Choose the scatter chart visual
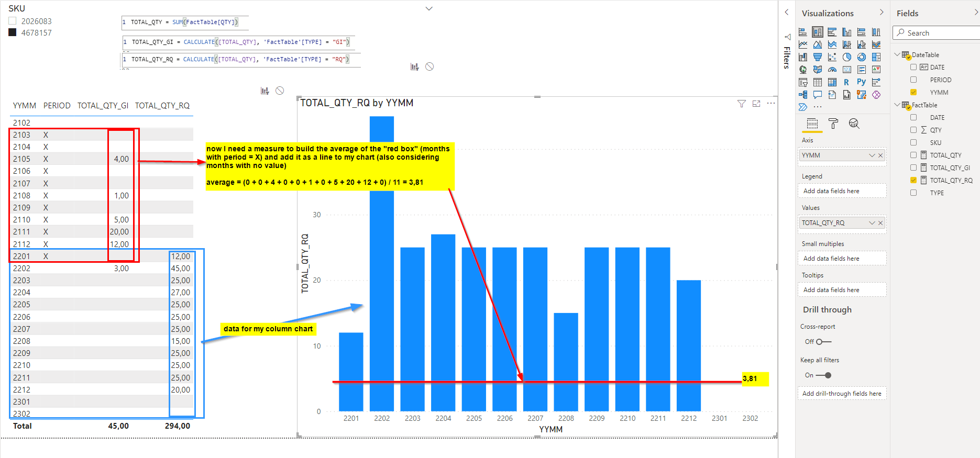The width and height of the screenshot is (980, 458). coord(832,57)
